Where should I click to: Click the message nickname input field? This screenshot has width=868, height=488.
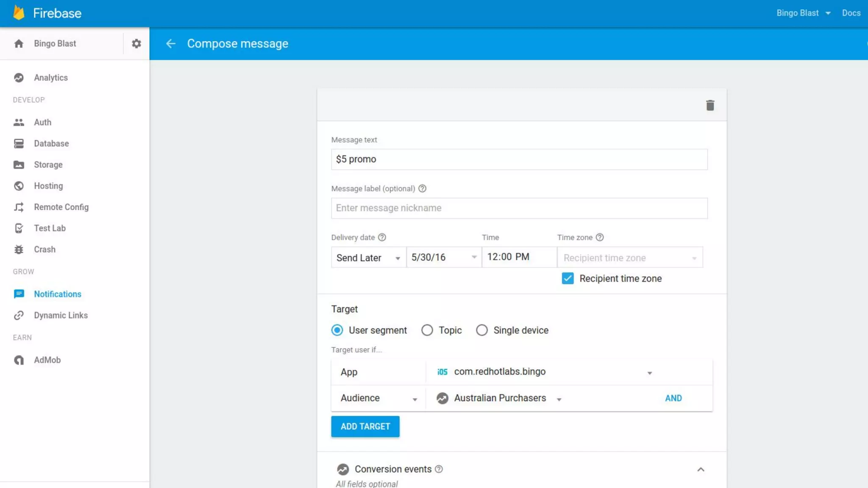coord(519,208)
